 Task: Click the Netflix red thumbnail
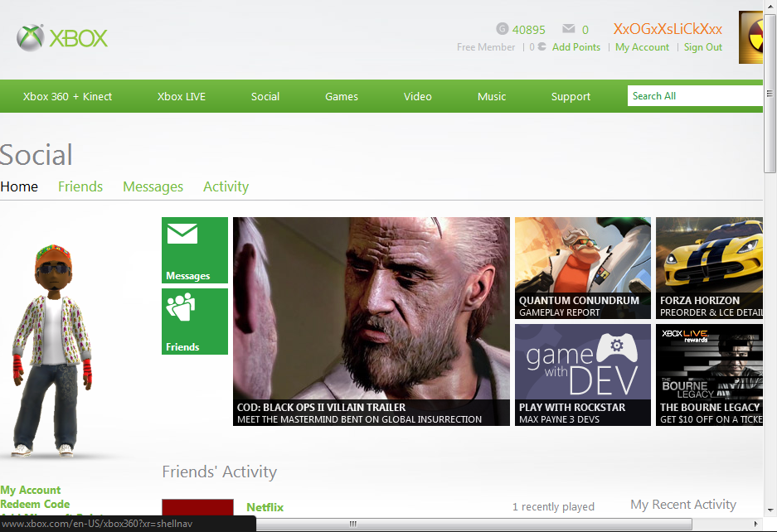pos(197,507)
